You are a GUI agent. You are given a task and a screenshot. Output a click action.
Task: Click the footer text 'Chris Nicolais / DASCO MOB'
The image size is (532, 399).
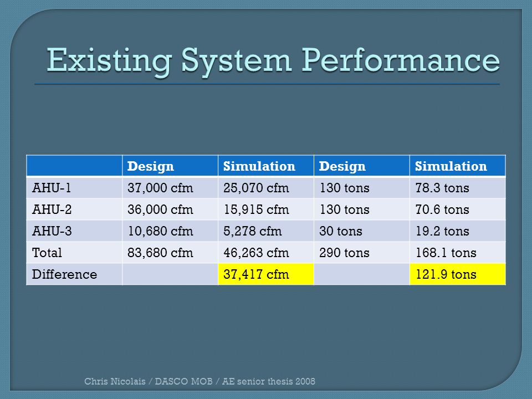[149, 381]
